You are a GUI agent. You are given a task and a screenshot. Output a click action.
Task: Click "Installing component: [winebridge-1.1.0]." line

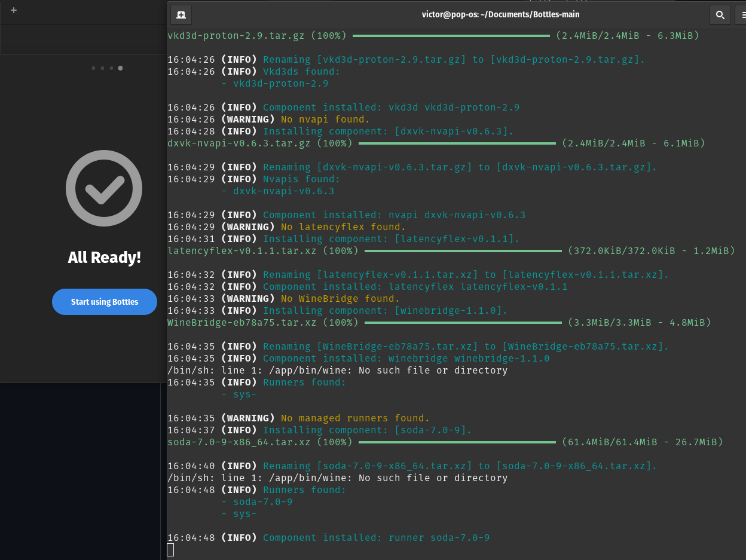pos(386,311)
